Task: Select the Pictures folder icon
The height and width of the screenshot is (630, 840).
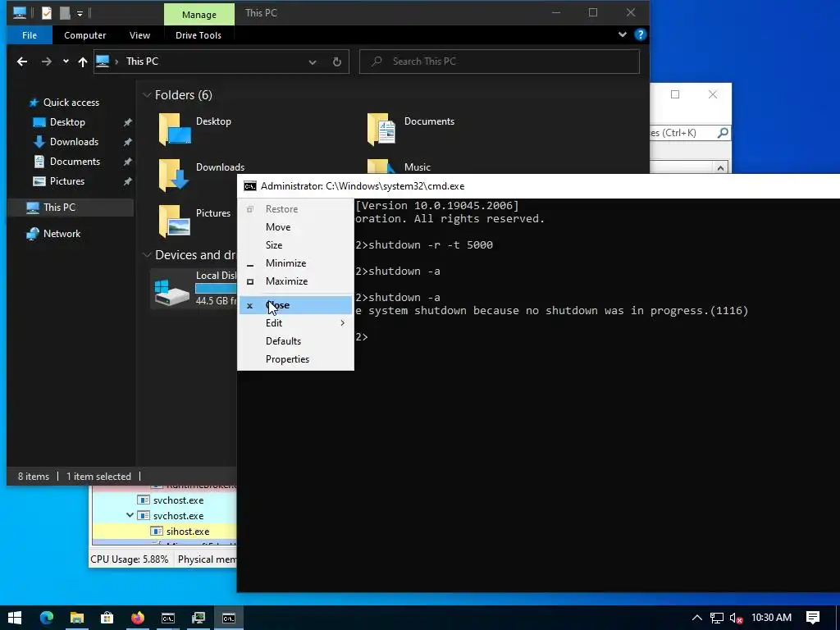Action: (x=175, y=221)
